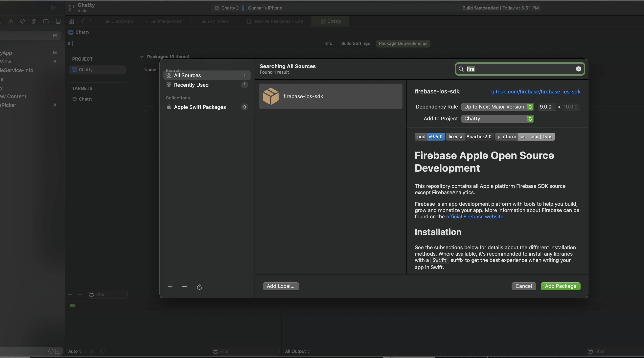Toggle the project/targets sidebar icon

pos(70,43)
